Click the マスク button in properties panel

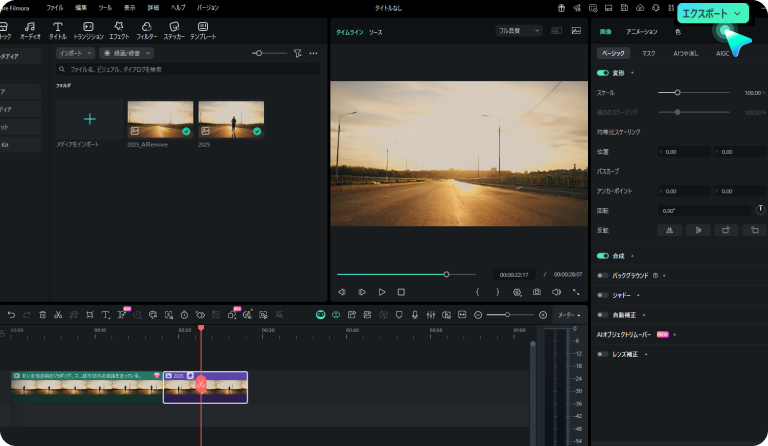coord(649,52)
